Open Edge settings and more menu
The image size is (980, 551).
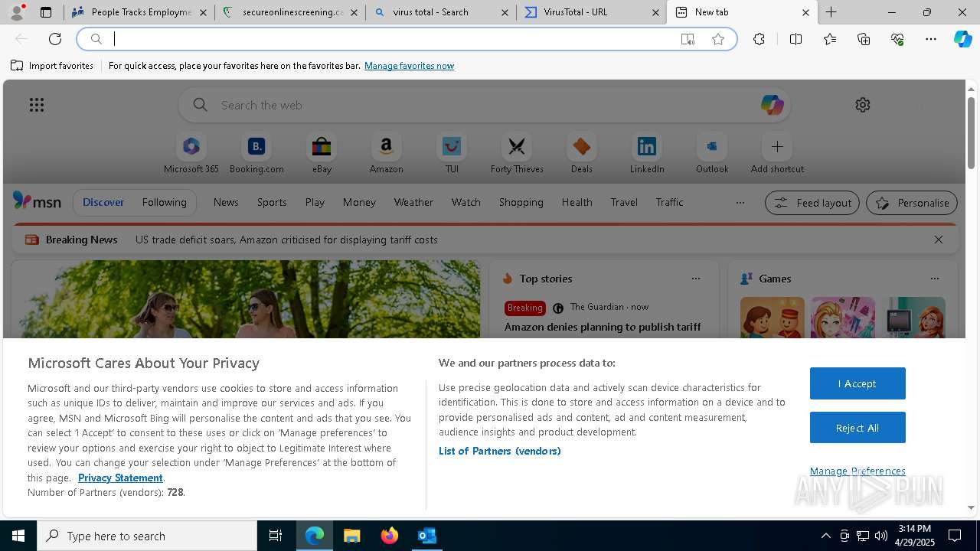coord(931,39)
